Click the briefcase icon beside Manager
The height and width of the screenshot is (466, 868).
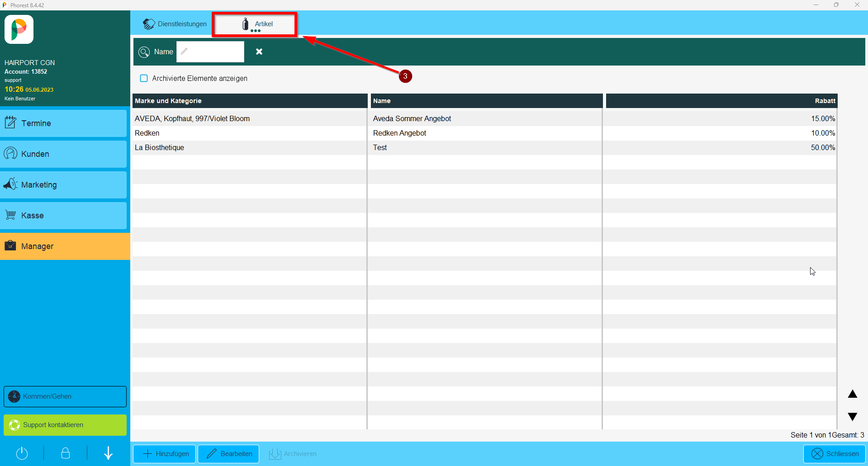pos(10,245)
